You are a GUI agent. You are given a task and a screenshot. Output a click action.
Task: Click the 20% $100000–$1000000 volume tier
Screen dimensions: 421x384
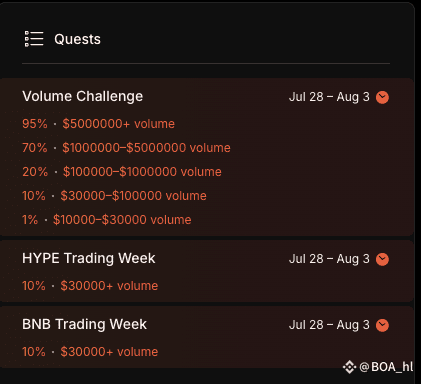[122, 172]
